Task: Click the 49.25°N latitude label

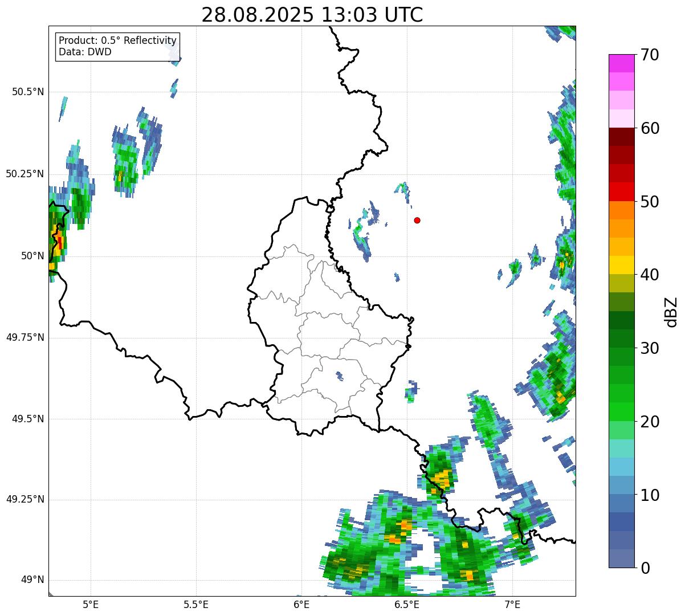Action: coord(25,499)
